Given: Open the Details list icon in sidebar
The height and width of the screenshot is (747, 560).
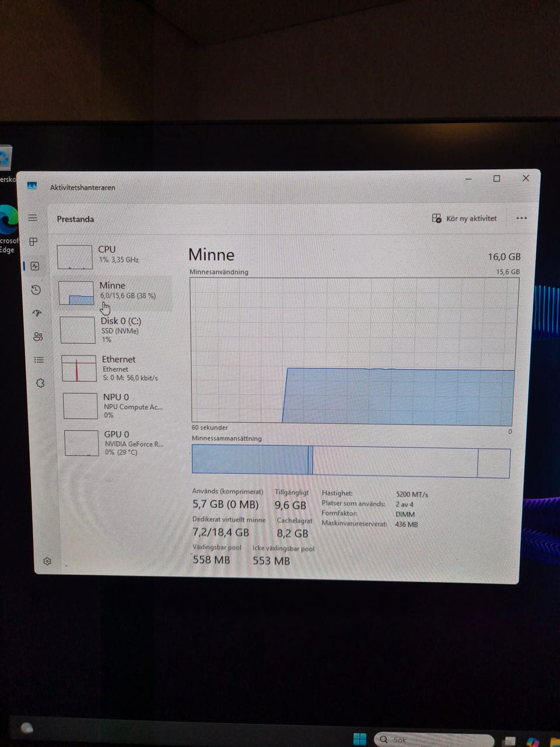Looking at the screenshot, I should click(39, 360).
